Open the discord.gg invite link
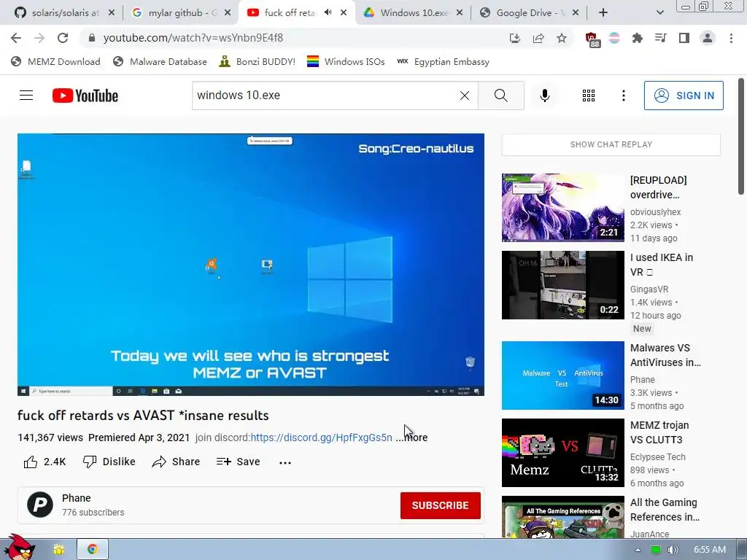 (x=321, y=437)
